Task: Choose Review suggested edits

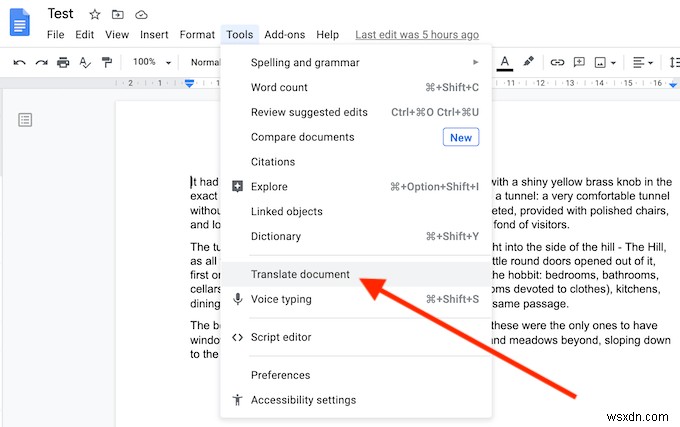Action: coord(356,112)
